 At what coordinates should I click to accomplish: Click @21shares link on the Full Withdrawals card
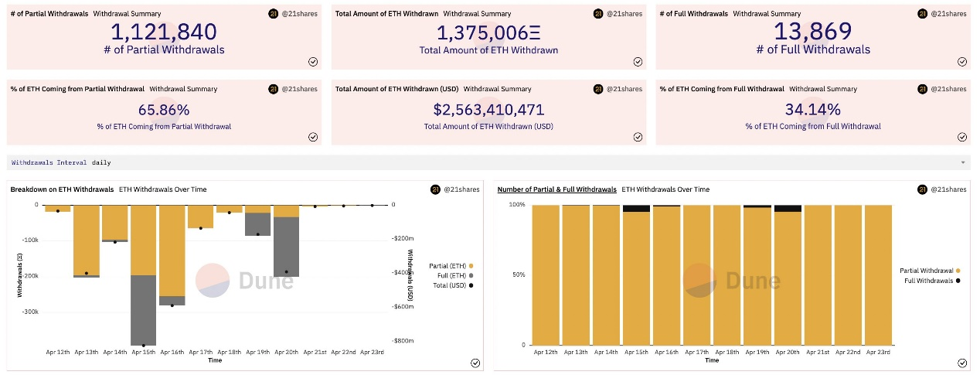point(948,14)
